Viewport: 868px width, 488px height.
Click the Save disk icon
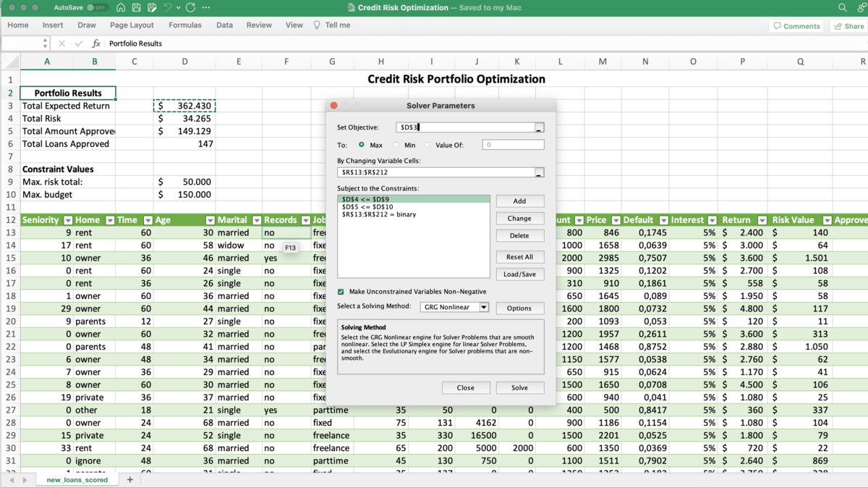135,7
